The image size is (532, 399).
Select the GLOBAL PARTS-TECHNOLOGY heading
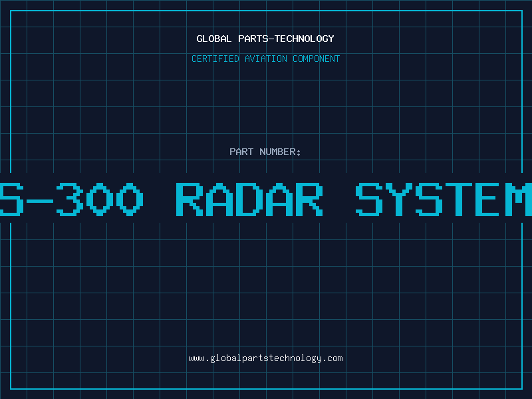tap(265, 39)
